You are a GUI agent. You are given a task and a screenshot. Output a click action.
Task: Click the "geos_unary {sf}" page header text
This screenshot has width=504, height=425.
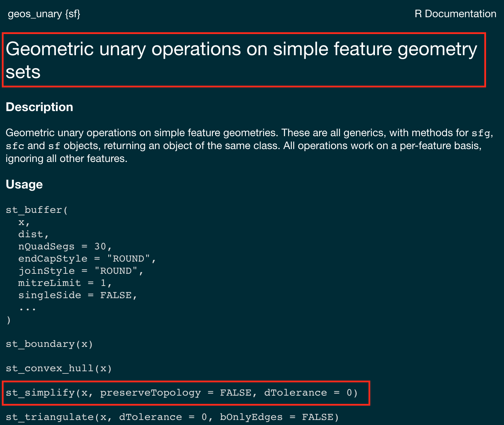[x=44, y=14]
